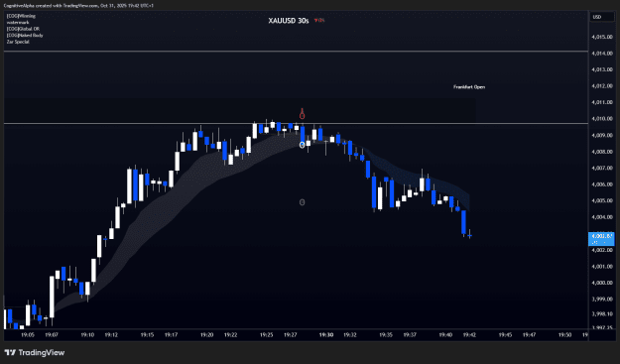Click the 4,001.00 price axis label

[602, 267]
